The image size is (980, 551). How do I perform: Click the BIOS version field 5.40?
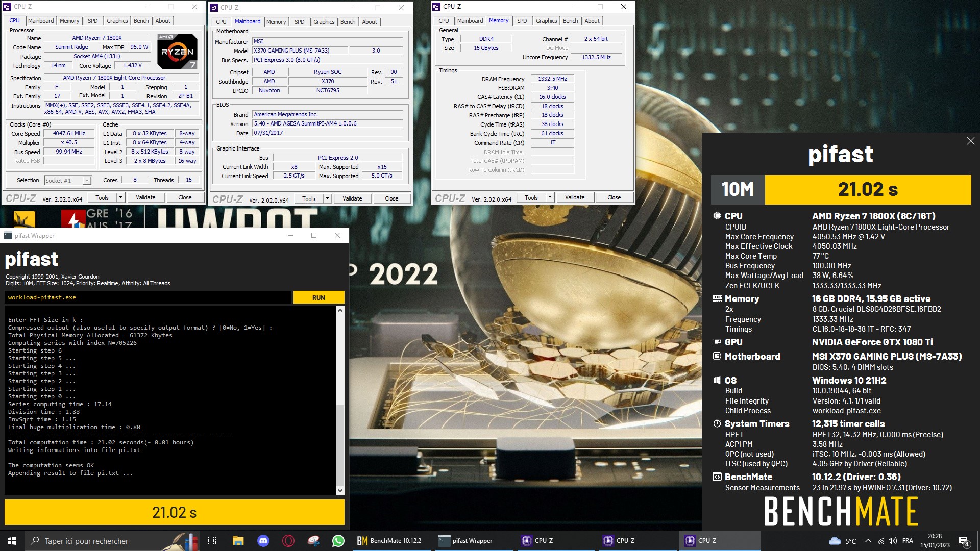(328, 123)
